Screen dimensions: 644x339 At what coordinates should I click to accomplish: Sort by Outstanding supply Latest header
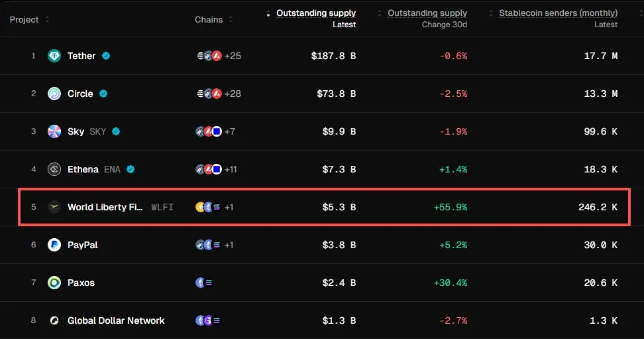click(315, 13)
